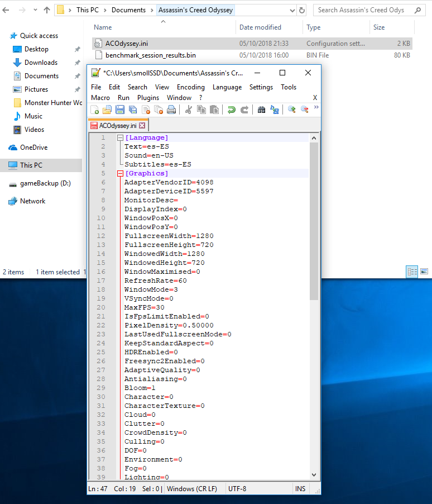Click the Redo arrow icon

point(244,110)
